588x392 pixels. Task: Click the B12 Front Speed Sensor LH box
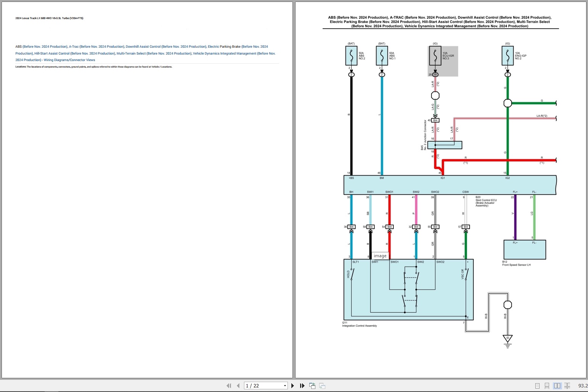525,250
